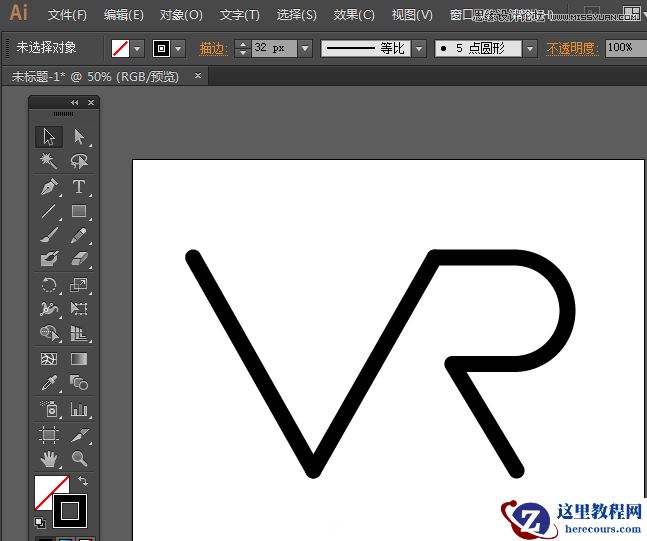Open the fill color dropdown arrow
This screenshot has width=647, height=541.
click(x=137, y=48)
